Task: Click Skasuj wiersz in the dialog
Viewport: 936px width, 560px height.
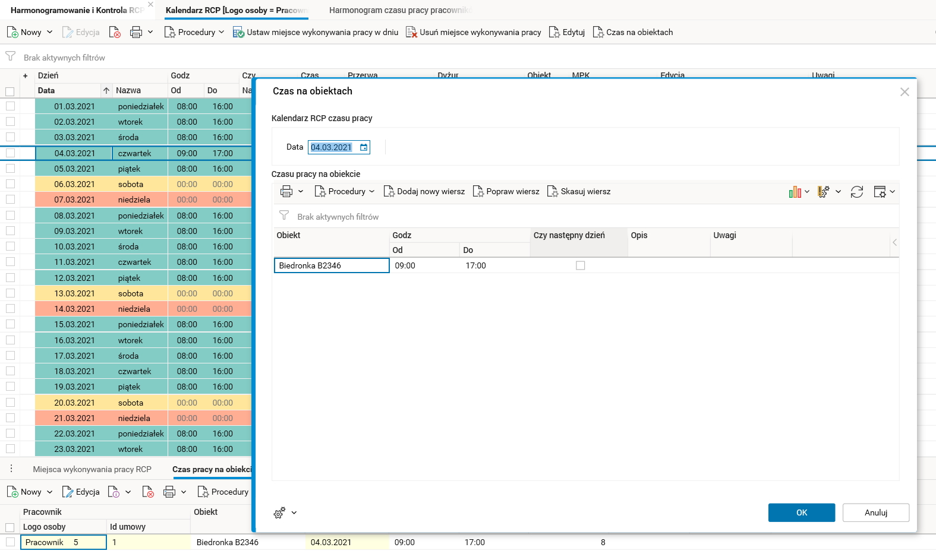Action: coord(579,191)
